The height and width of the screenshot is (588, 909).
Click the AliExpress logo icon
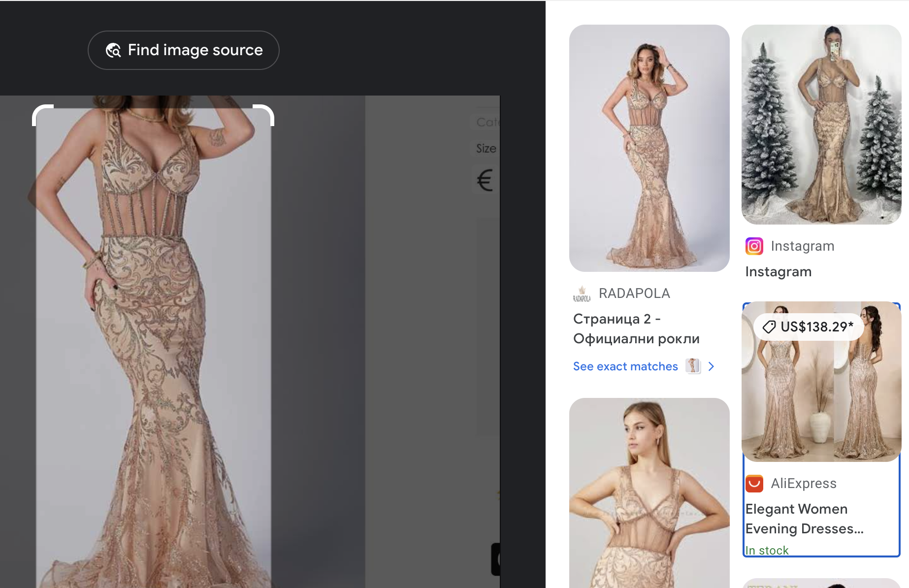pyautogui.click(x=754, y=484)
